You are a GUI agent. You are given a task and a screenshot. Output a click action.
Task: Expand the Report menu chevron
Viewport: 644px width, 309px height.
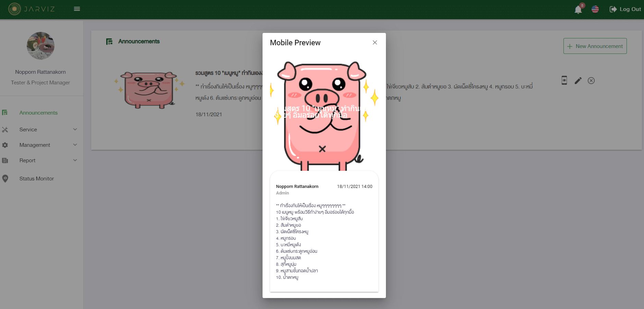click(x=75, y=160)
